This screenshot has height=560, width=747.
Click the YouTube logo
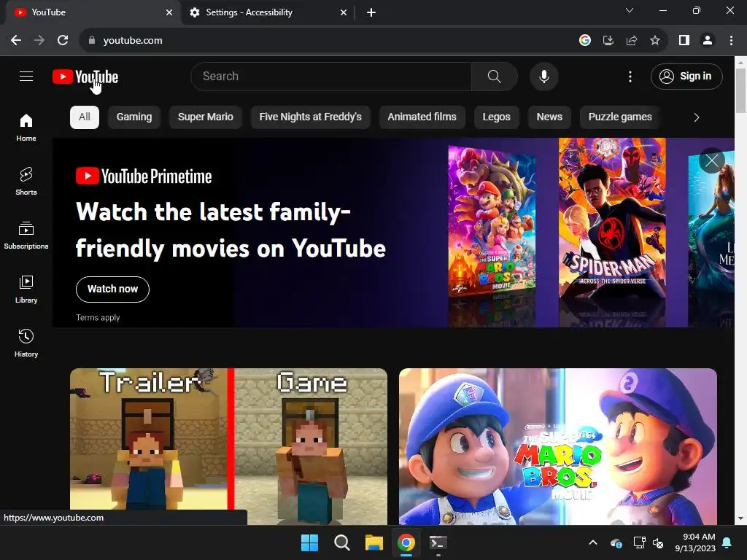point(85,77)
